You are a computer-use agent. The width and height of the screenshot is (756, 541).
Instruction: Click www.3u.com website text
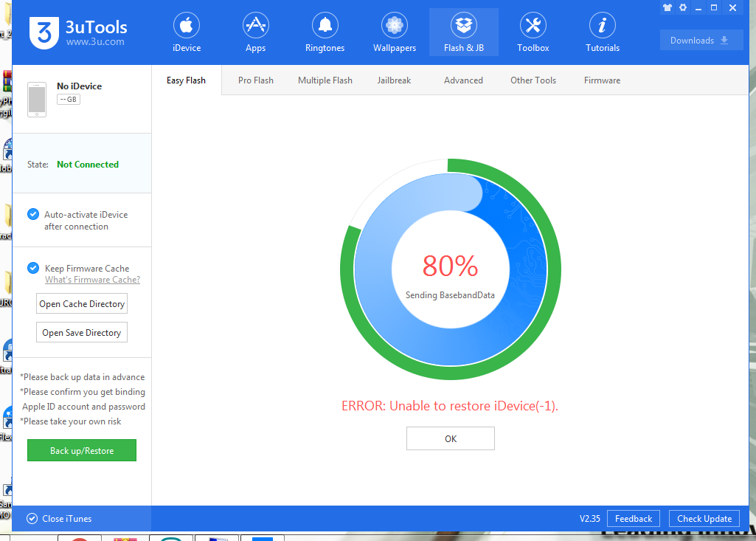pos(95,42)
